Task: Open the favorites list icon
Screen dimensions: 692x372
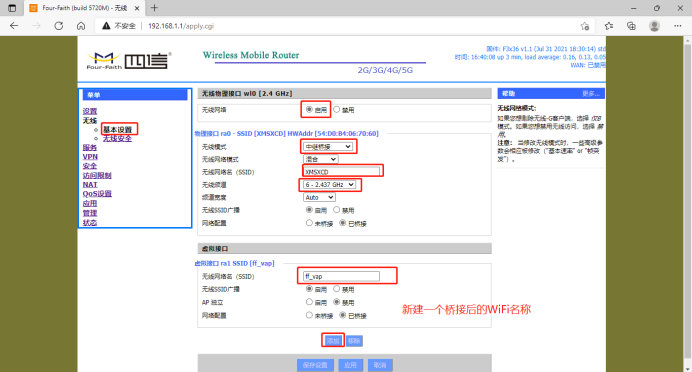Action: coord(609,26)
